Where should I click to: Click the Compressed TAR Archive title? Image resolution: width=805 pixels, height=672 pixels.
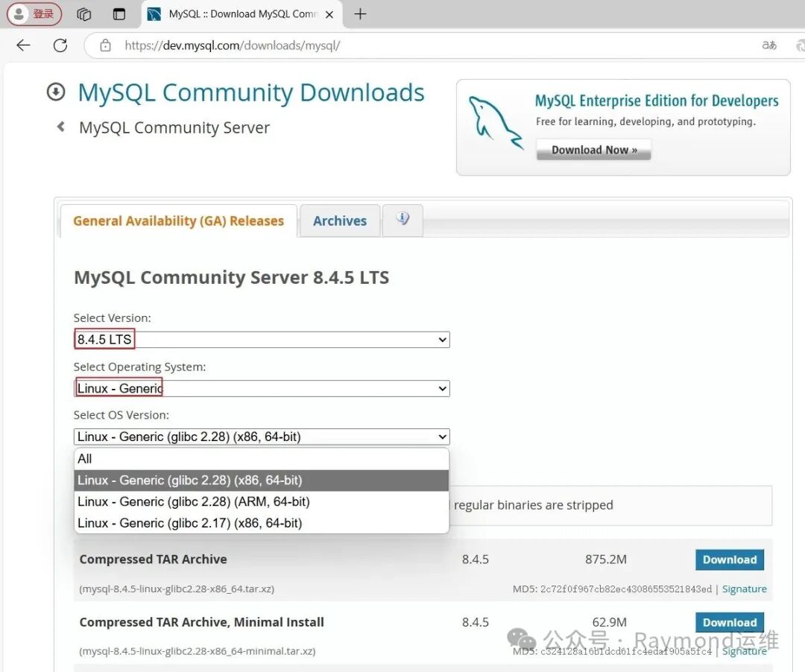153,560
